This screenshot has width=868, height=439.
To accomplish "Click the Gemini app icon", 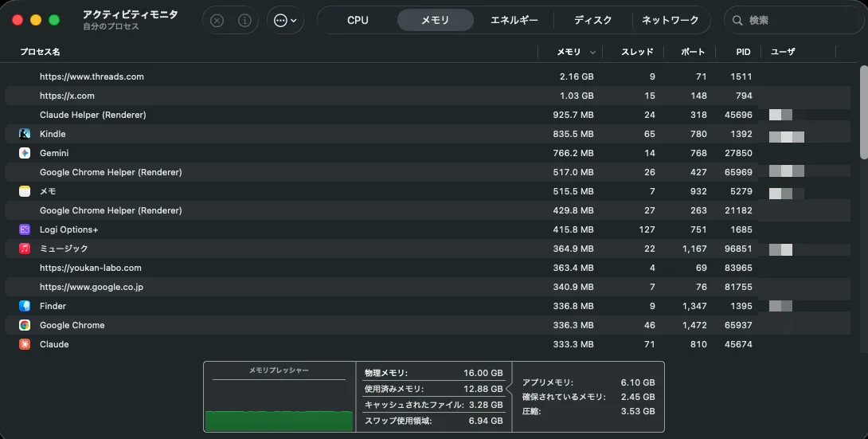I will point(25,153).
